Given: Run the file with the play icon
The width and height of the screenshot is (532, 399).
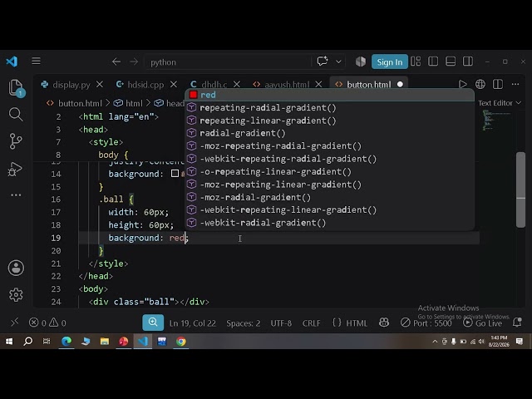Looking at the screenshot, I should click(x=462, y=84).
